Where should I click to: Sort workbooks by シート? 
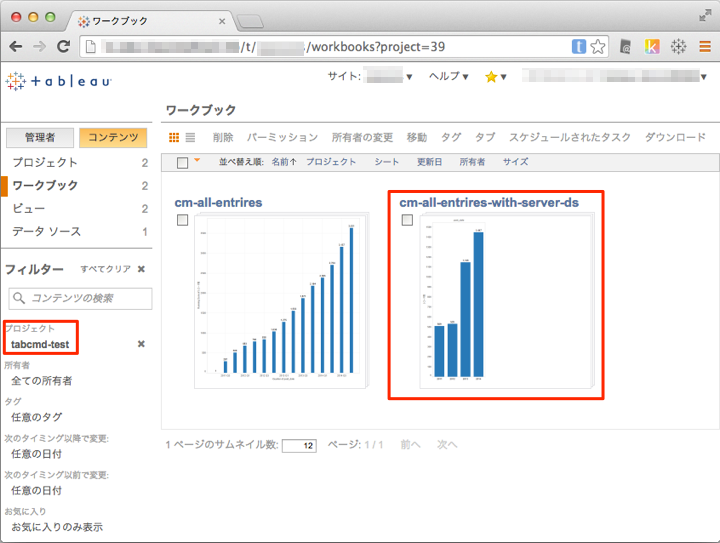387,162
